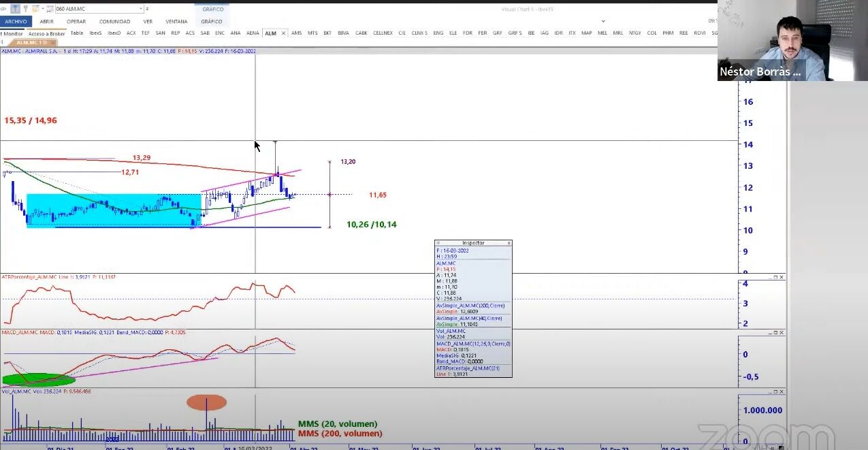Maximize the Vol_ALM.MC volume pane

coord(775,392)
